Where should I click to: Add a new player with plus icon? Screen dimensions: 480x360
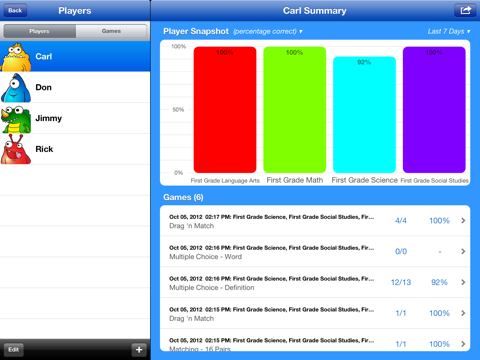coord(139,349)
